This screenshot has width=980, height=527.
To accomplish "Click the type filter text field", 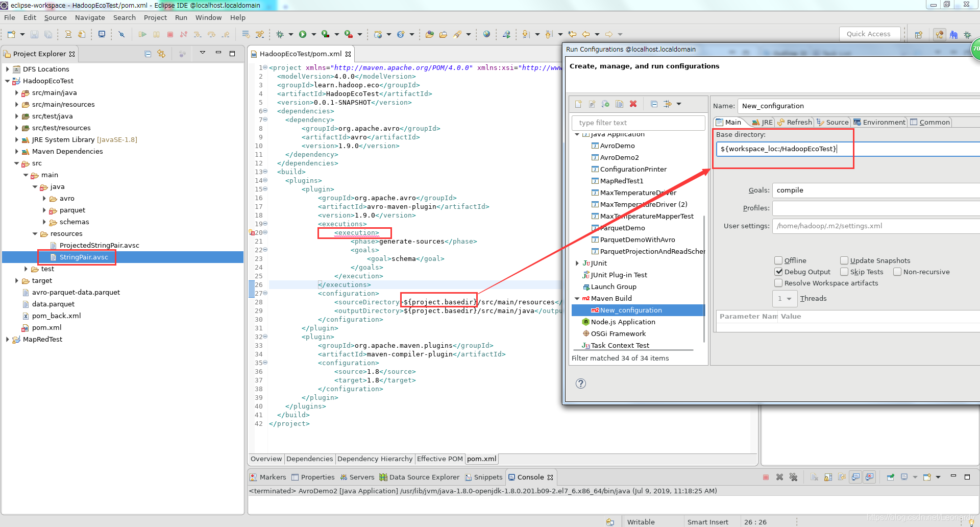I will [x=639, y=123].
